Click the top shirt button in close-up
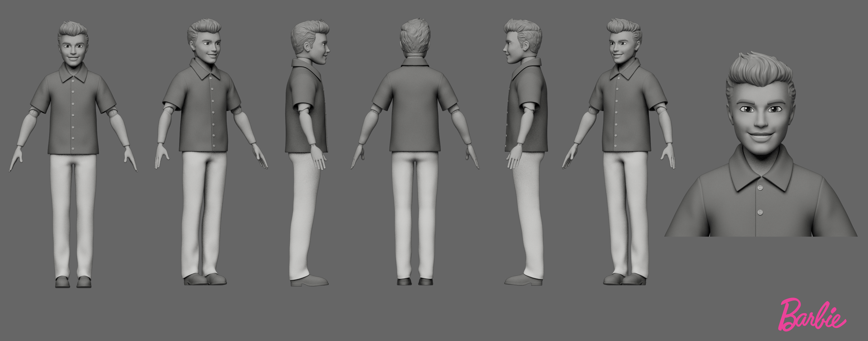 coord(760,188)
